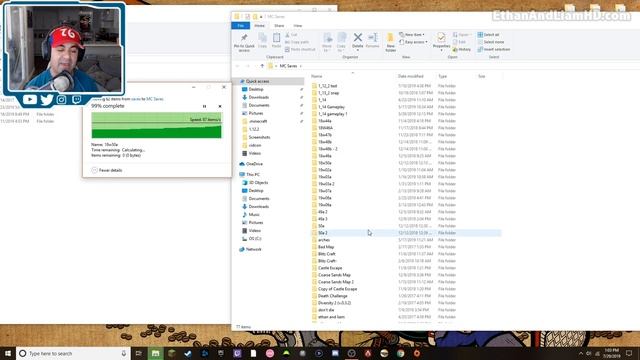Collapse Fewer details in copy dialog
The image size is (640, 360).
click(x=107, y=170)
